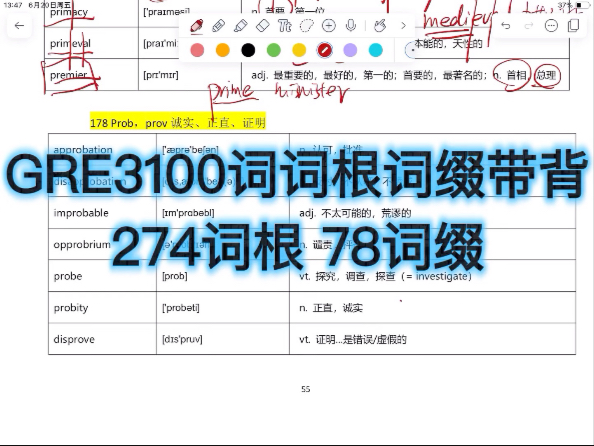This screenshot has width=594, height=446.
Task: Tap the word probity in table
Action: 71,308
